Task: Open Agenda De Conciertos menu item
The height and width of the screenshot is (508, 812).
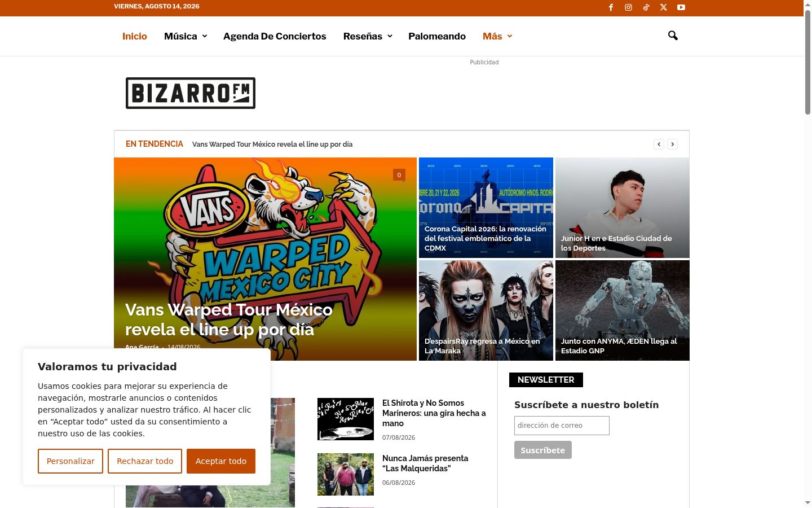Action: [275, 36]
